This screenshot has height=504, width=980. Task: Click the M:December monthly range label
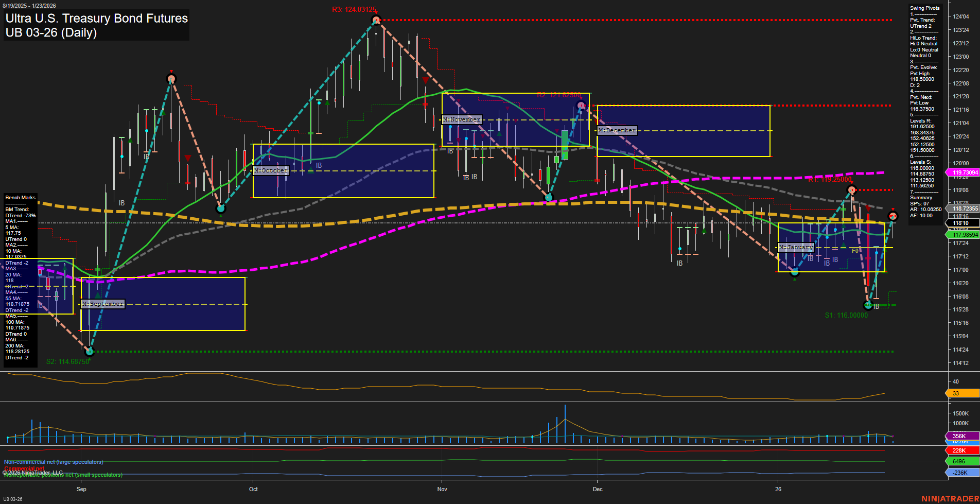(x=617, y=130)
